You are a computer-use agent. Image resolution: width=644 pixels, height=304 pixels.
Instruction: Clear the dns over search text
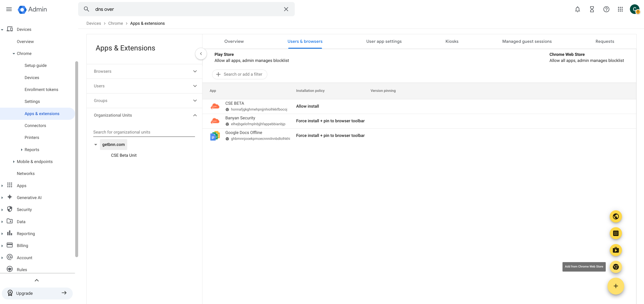[x=286, y=9]
